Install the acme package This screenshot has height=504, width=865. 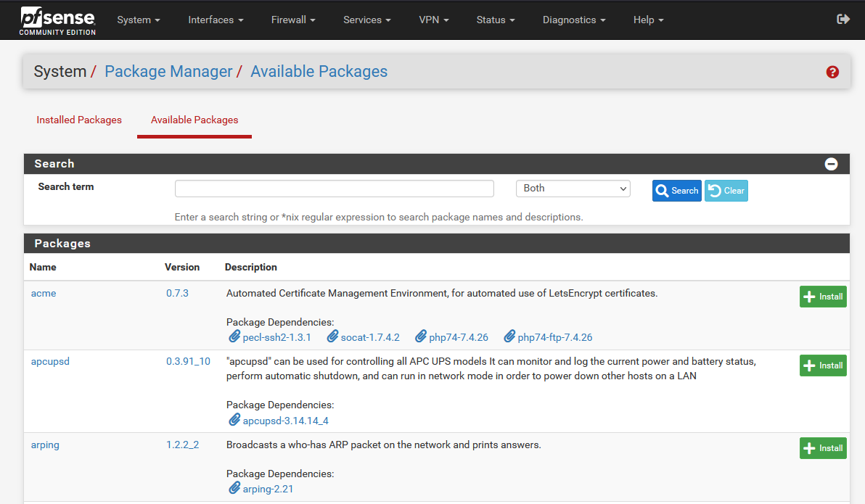point(822,297)
